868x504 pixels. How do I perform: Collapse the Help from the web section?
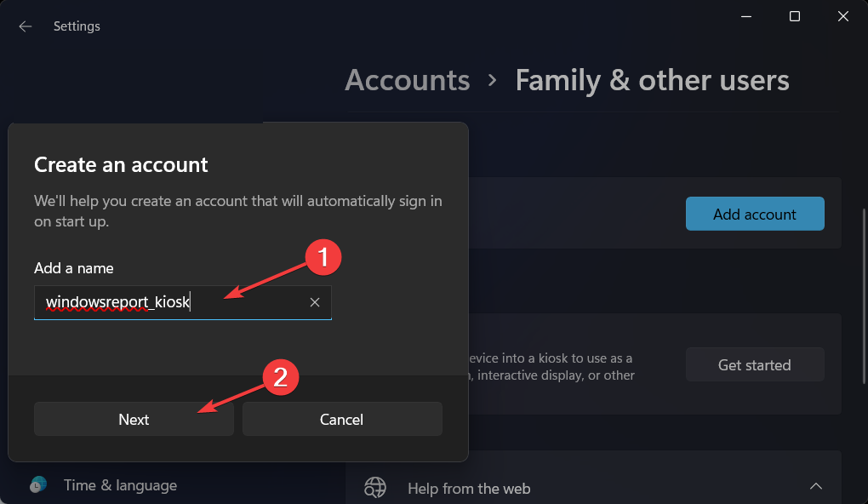coord(815,487)
